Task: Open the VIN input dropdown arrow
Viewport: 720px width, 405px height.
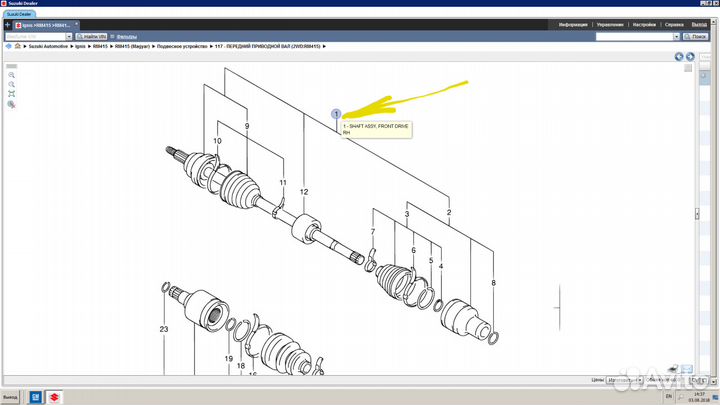Action: (x=74, y=36)
